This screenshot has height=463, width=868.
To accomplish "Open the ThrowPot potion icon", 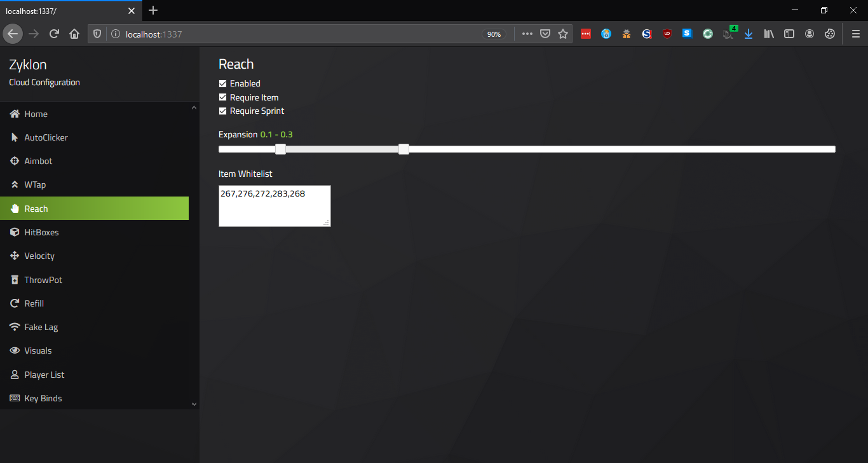I will pos(15,280).
